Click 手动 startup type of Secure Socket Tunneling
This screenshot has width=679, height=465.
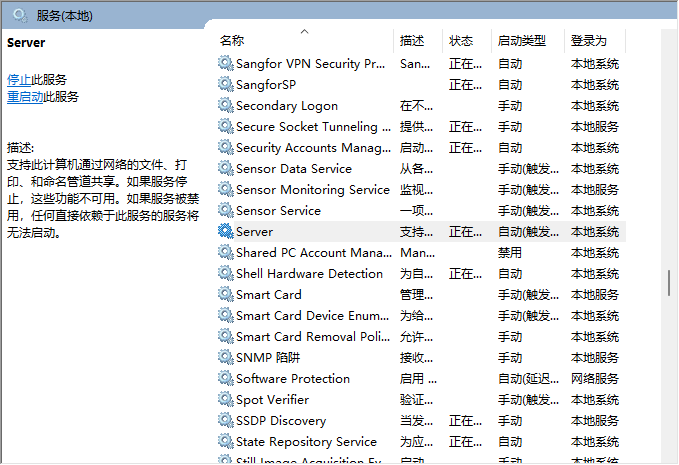click(x=510, y=127)
